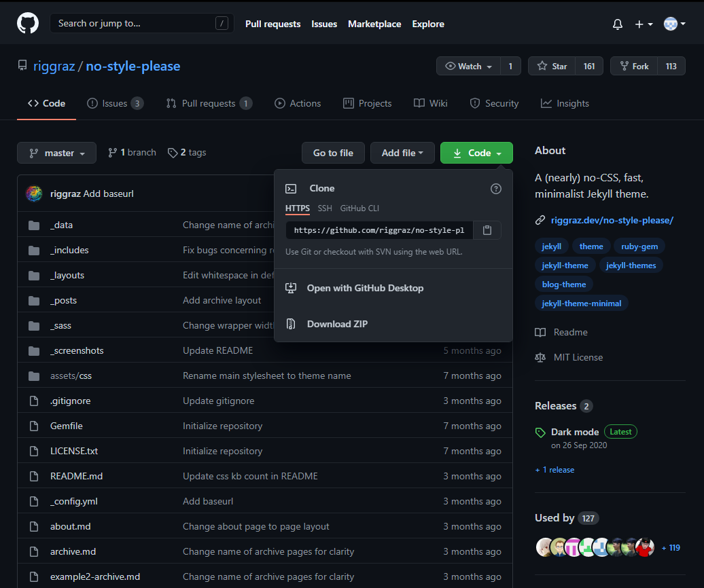Image resolution: width=704 pixels, height=588 pixels.
Task: Click the _screenshots folder icon
Action: pyautogui.click(x=34, y=351)
